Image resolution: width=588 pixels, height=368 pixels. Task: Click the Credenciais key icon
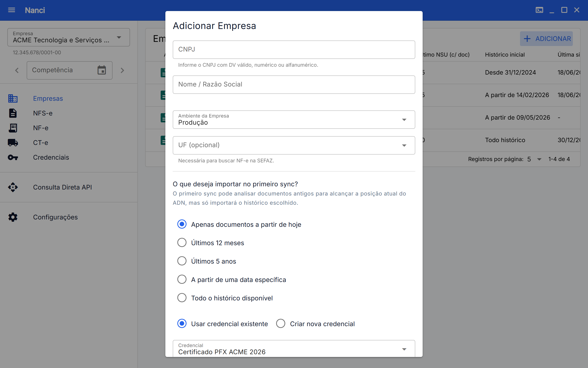point(13,157)
